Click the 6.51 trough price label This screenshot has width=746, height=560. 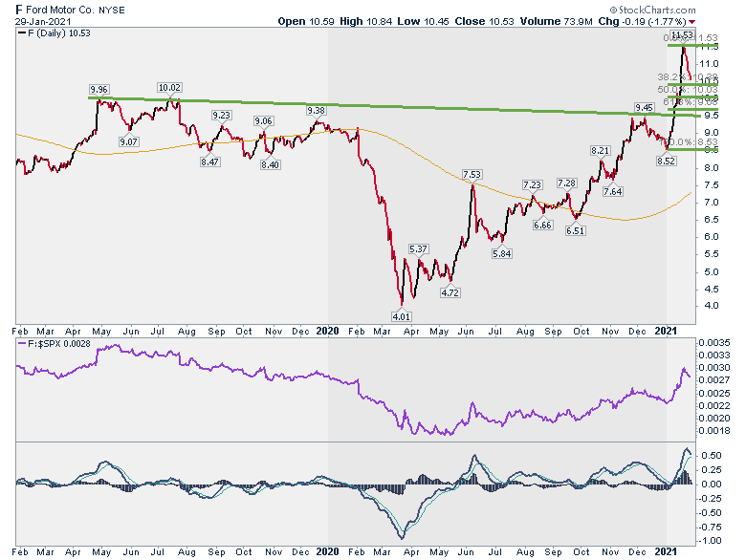(x=575, y=230)
